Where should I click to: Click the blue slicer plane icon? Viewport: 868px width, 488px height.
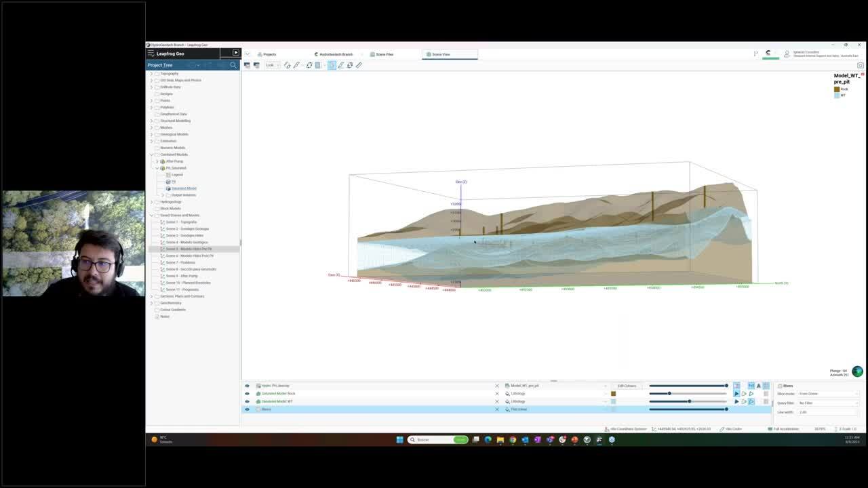click(317, 65)
